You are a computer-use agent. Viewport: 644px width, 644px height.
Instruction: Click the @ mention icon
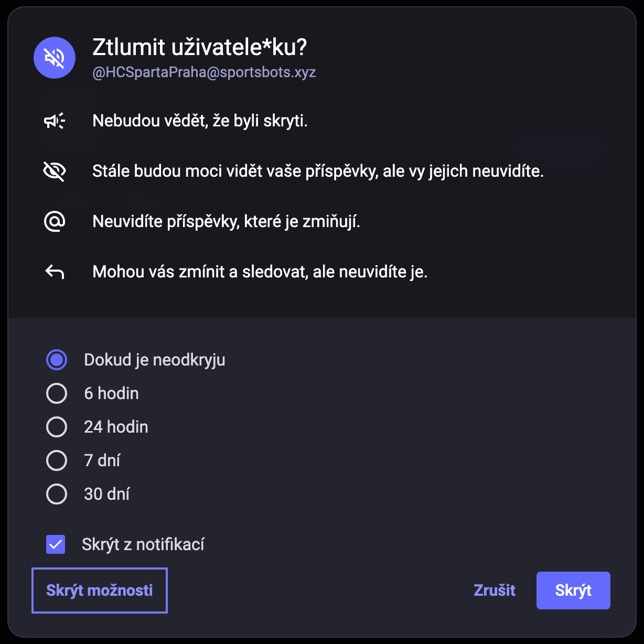point(55,222)
